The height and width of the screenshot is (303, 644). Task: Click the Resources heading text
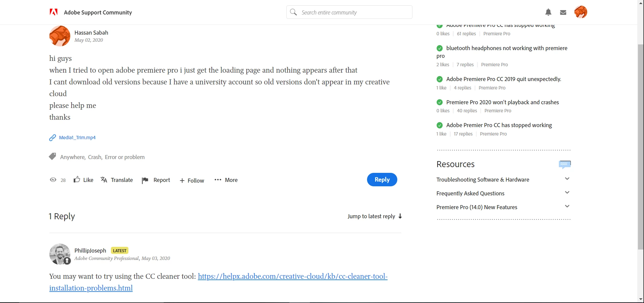point(455,164)
